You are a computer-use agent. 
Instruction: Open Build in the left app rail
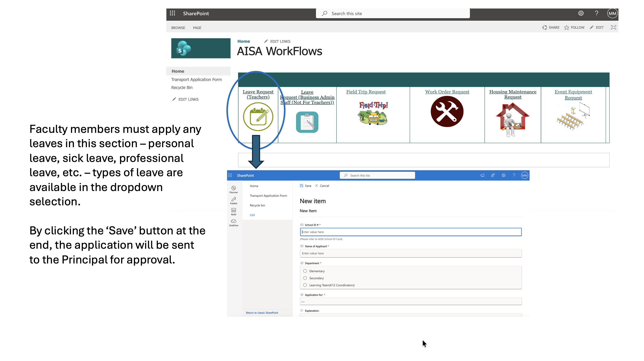(234, 212)
